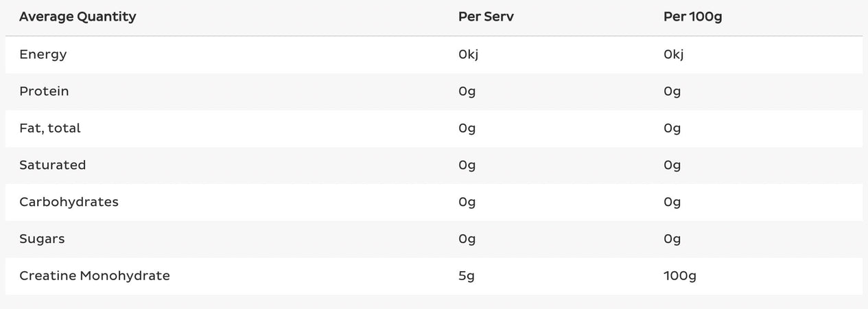Click the Carbohydrates per serving 0g value

(x=467, y=202)
